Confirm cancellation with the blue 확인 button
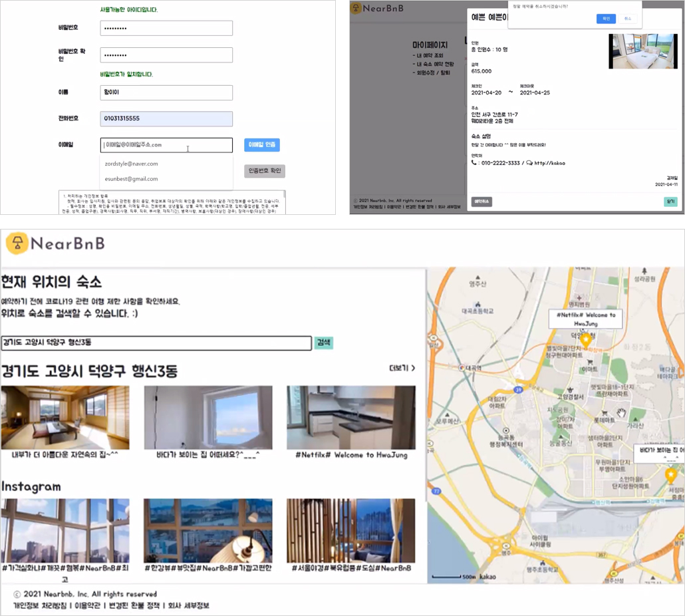The width and height of the screenshot is (685, 616). (606, 19)
